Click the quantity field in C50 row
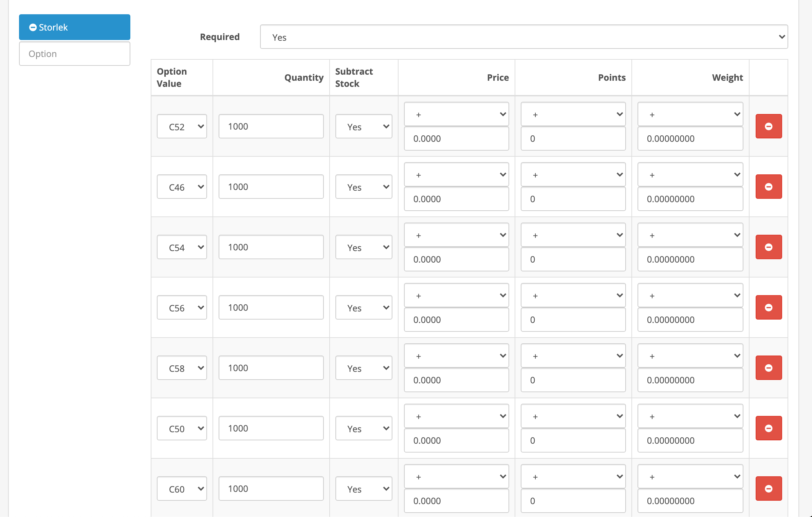 coord(271,428)
